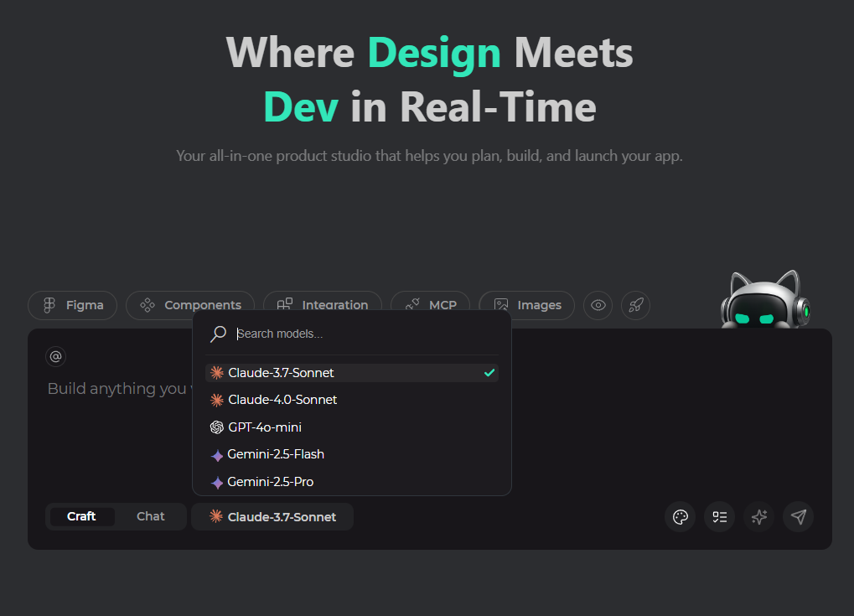Select Claude-3.7-Sonnet in model list
This screenshot has width=854, height=616.
(352, 373)
